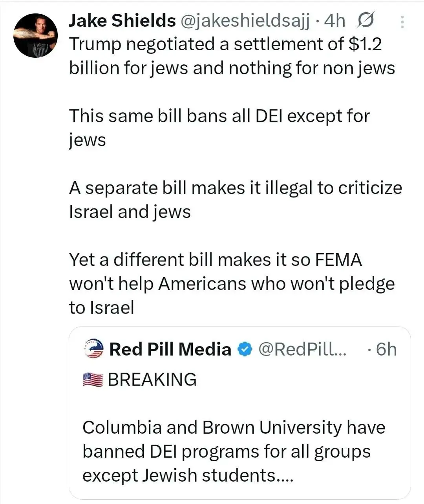Open the three-dot more options menu

(402, 22)
